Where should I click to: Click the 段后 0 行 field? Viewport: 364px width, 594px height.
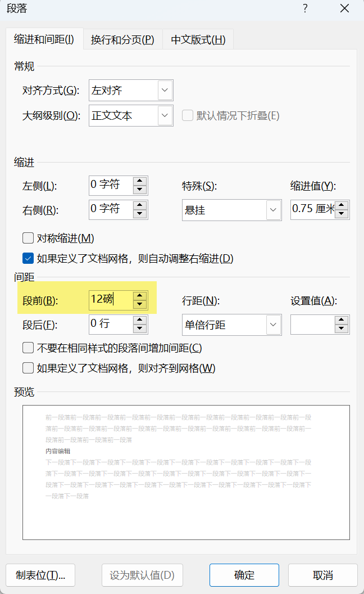(111, 324)
